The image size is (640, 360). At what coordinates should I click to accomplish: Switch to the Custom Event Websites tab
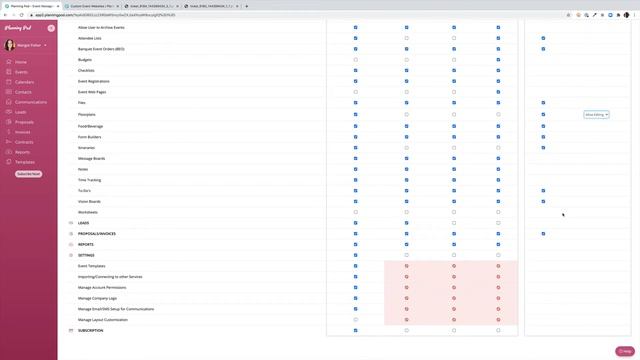tap(91, 6)
